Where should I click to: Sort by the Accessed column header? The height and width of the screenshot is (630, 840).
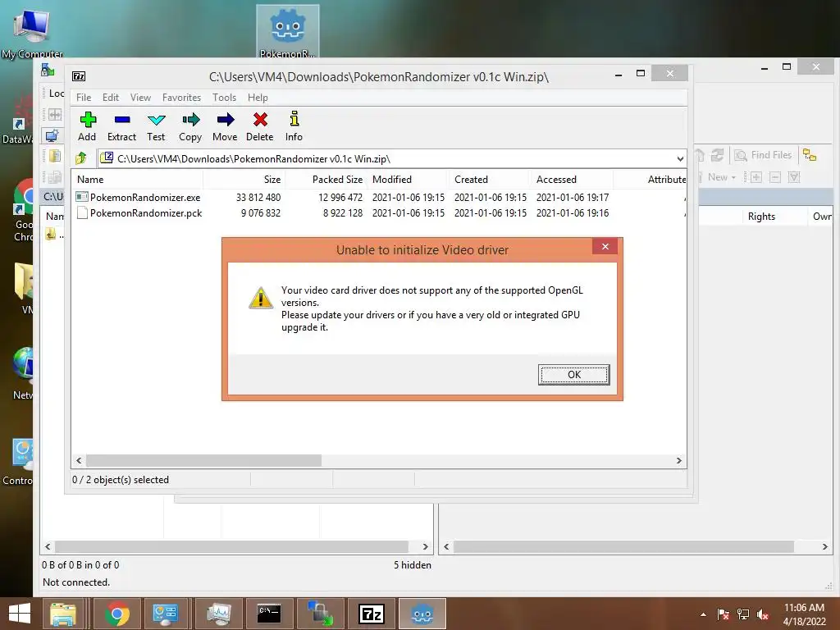[572, 180]
